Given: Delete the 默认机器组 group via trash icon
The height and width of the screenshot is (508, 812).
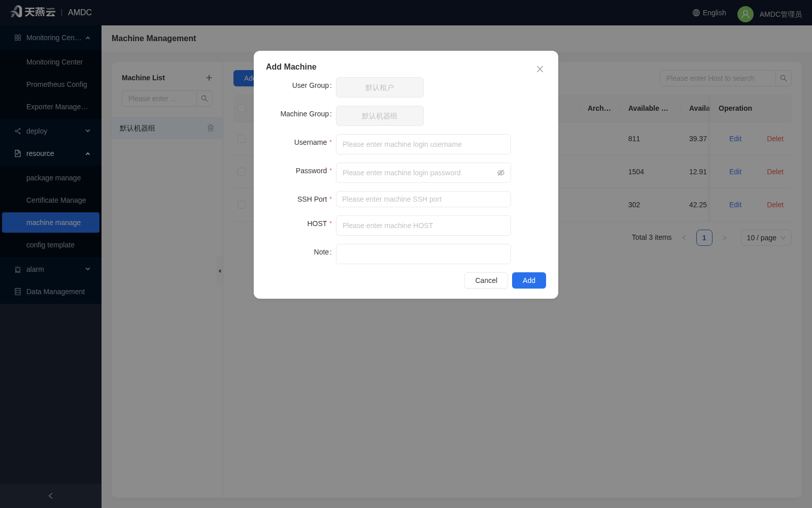Looking at the screenshot, I should (x=211, y=128).
